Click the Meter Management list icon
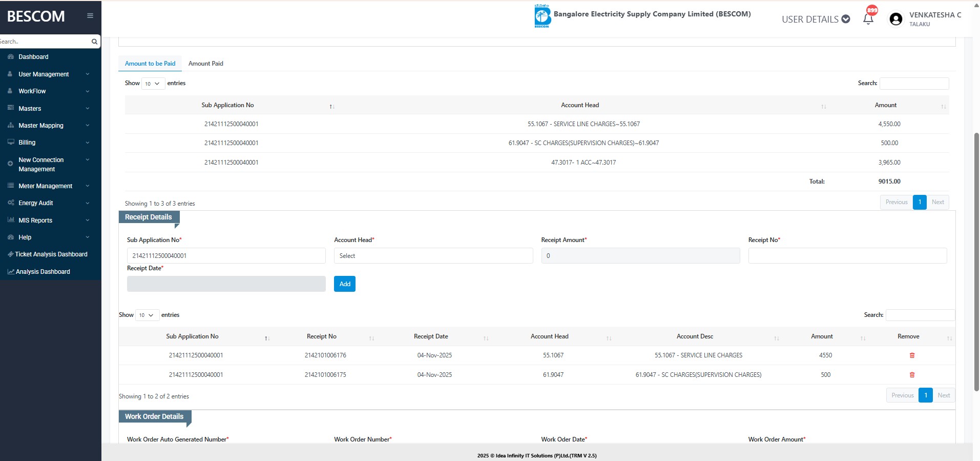 pos(10,186)
